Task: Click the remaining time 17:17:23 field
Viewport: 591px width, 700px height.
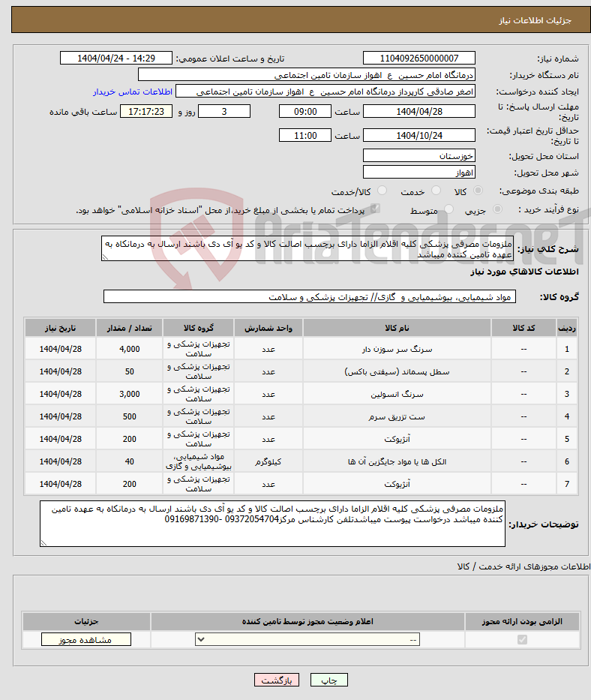Action: 146,112
